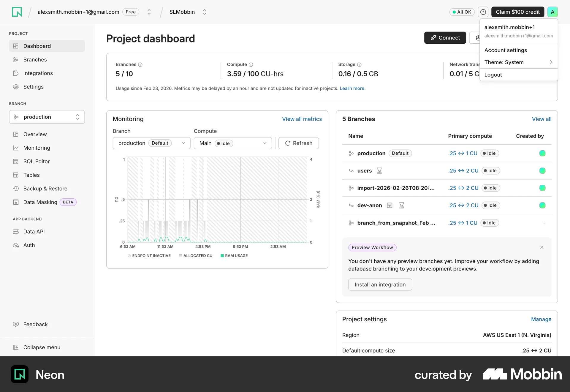Click the ENDPOINT INACTIVE legend entry
This screenshot has height=392, width=570.
pos(149,256)
